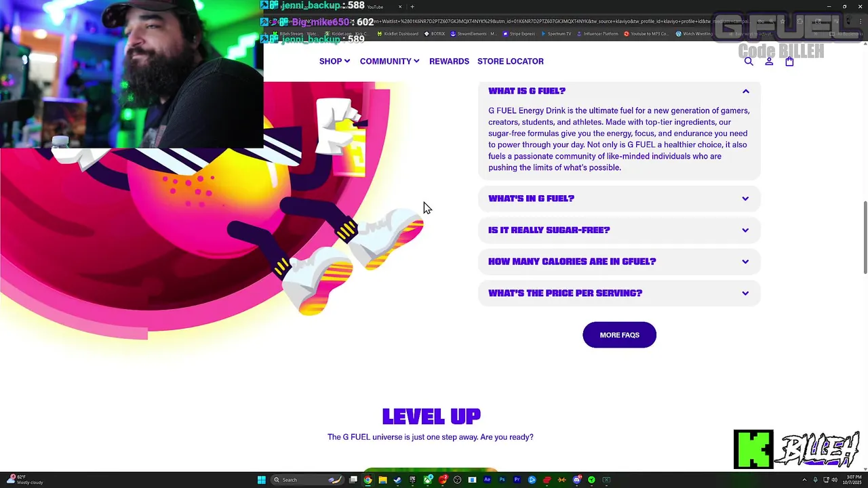The height and width of the screenshot is (488, 868).
Task: Open the account profile icon
Action: point(769,61)
